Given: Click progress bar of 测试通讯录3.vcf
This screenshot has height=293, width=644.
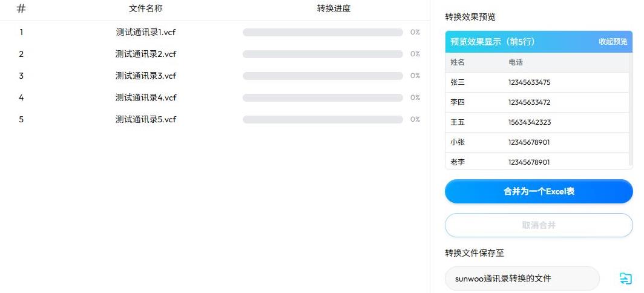Looking at the screenshot, I should coord(323,76).
